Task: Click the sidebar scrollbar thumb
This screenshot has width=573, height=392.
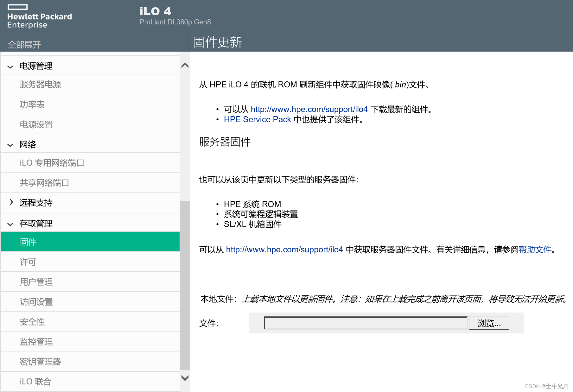Action: coord(185,285)
